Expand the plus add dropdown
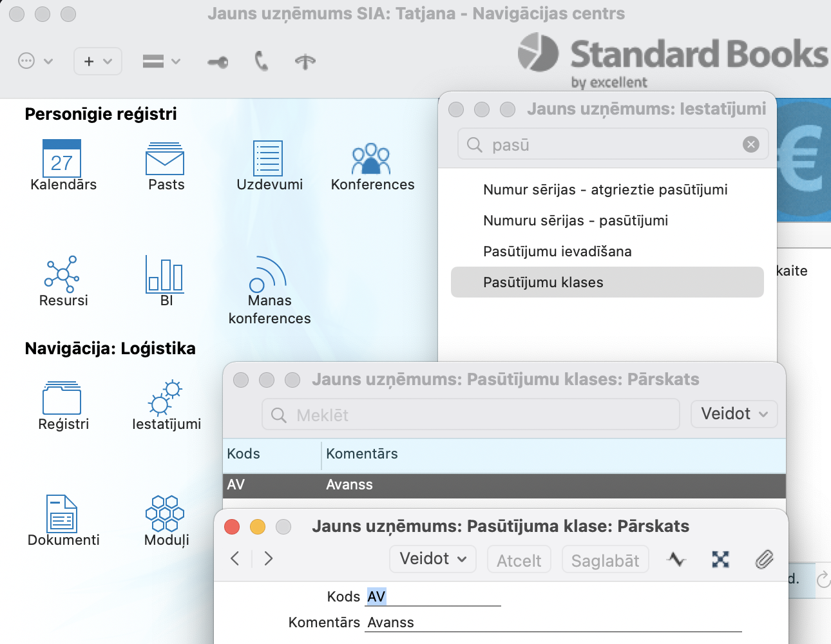 click(x=98, y=61)
